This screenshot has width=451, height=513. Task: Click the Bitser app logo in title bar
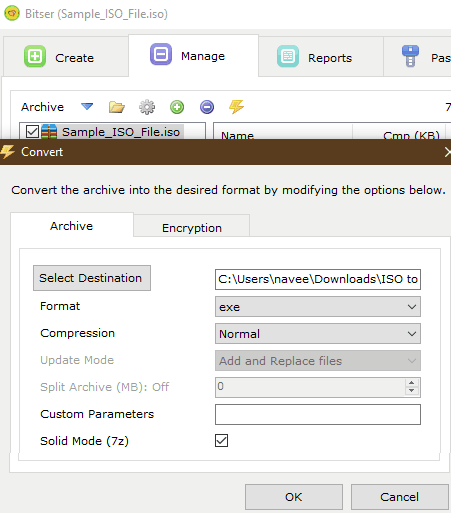12,13
